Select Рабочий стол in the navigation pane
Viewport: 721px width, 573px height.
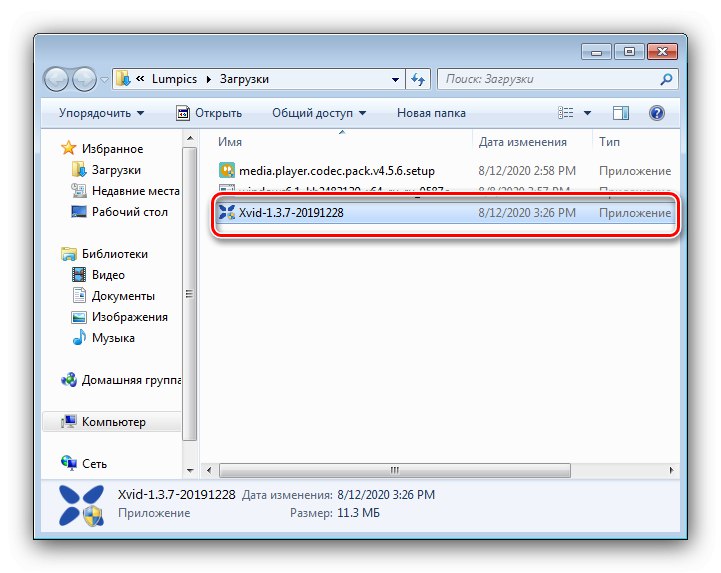click(x=130, y=212)
